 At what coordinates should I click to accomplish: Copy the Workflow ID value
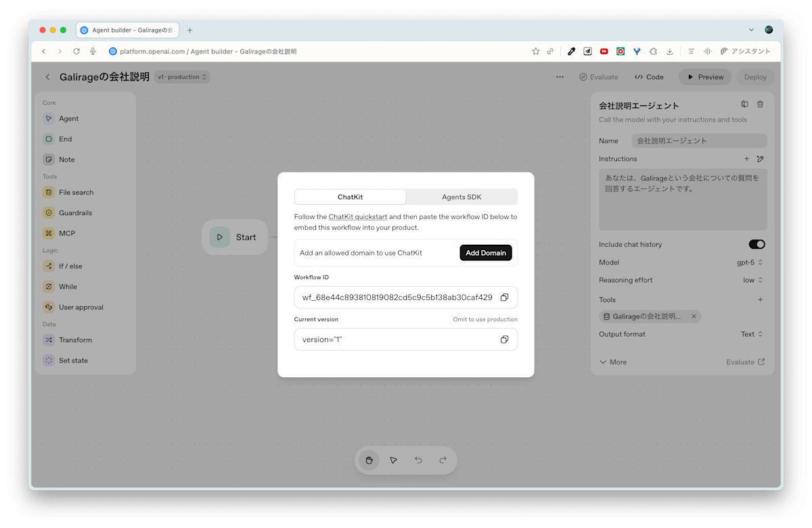tap(504, 297)
